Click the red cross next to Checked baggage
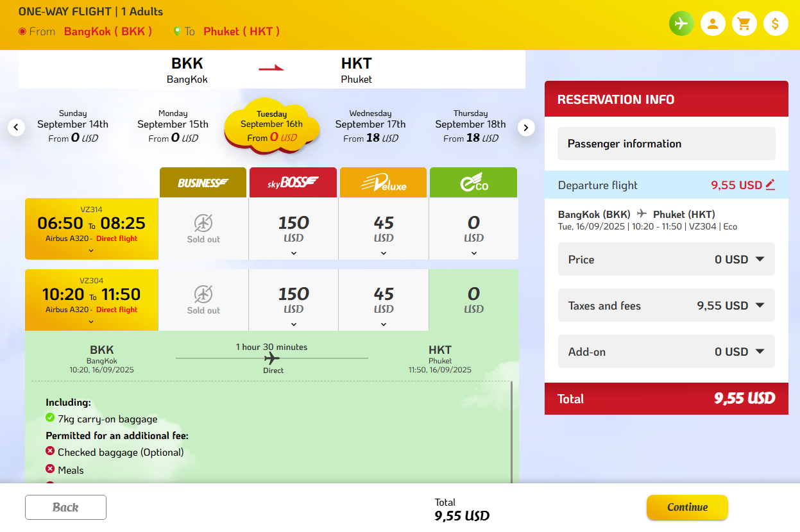800x532 pixels. 50,451
